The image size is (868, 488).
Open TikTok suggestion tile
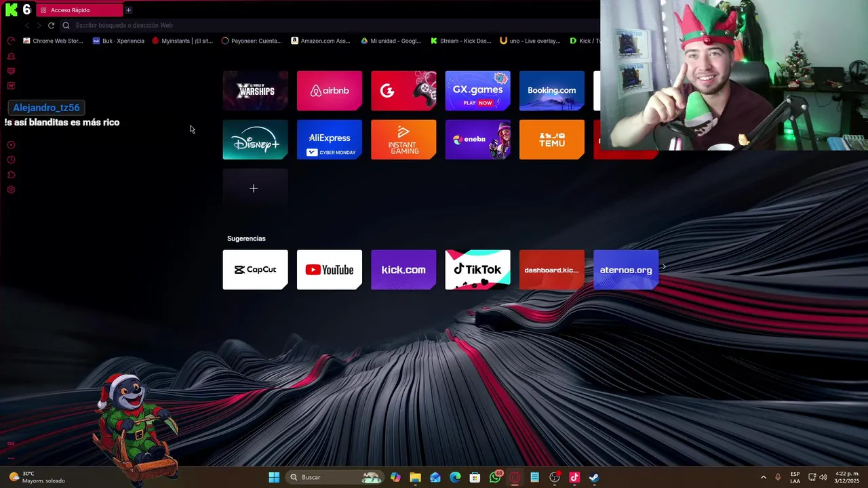[x=478, y=270]
